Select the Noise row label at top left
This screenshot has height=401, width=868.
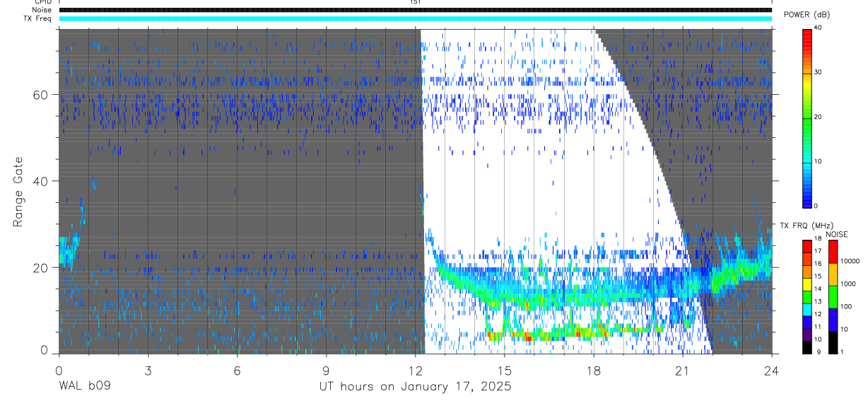42,10
